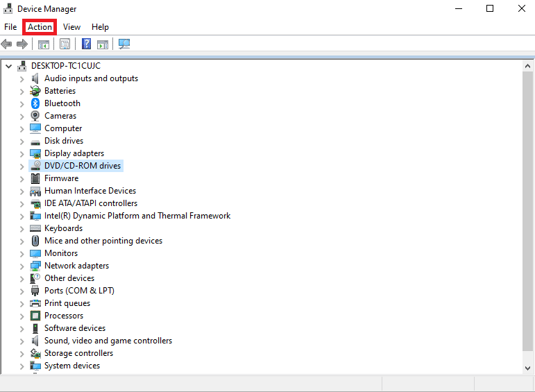Viewport: 535px width, 392px height.
Task: Click the DVD/CD-ROM drives disc icon
Action: 35,165
